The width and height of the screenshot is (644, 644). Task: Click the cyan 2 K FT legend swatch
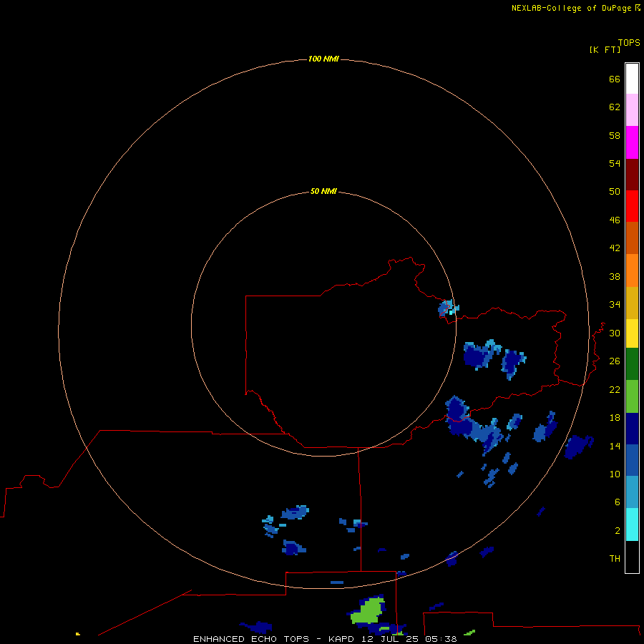(x=632, y=525)
